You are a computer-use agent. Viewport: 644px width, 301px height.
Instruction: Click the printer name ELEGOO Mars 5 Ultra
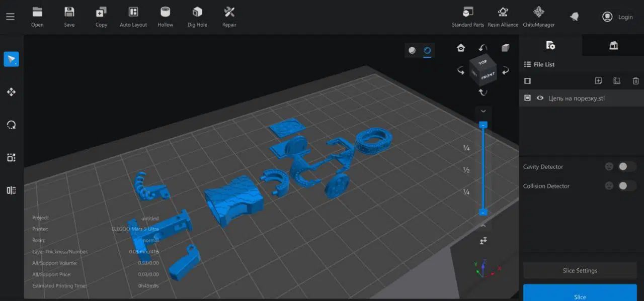point(135,229)
